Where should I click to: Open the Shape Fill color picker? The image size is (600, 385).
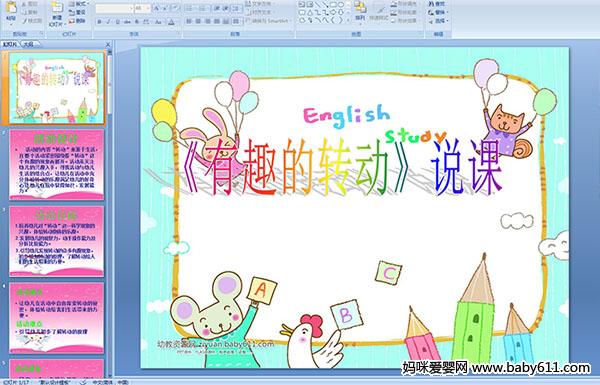pyautogui.click(x=406, y=4)
